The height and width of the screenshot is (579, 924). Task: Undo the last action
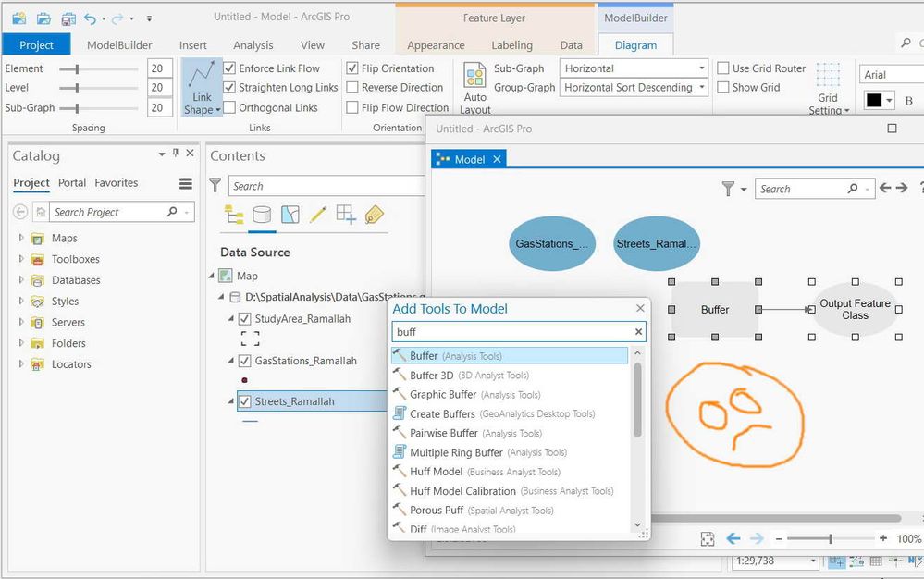coord(90,18)
